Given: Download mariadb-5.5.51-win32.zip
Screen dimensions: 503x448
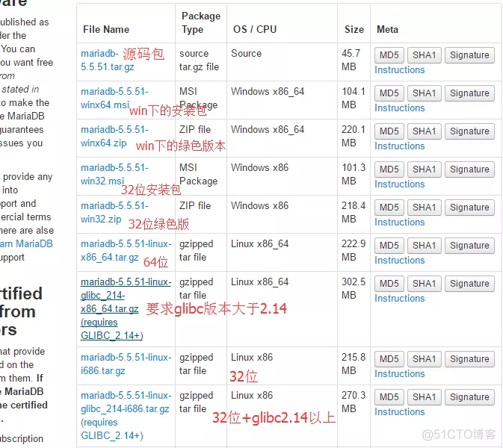Looking at the screenshot, I should (114, 213).
